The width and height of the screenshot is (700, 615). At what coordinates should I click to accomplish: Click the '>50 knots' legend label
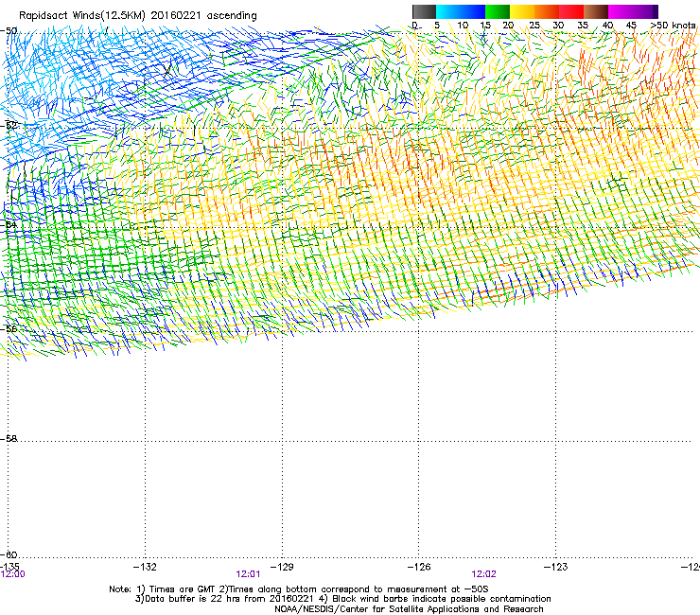click(673, 25)
